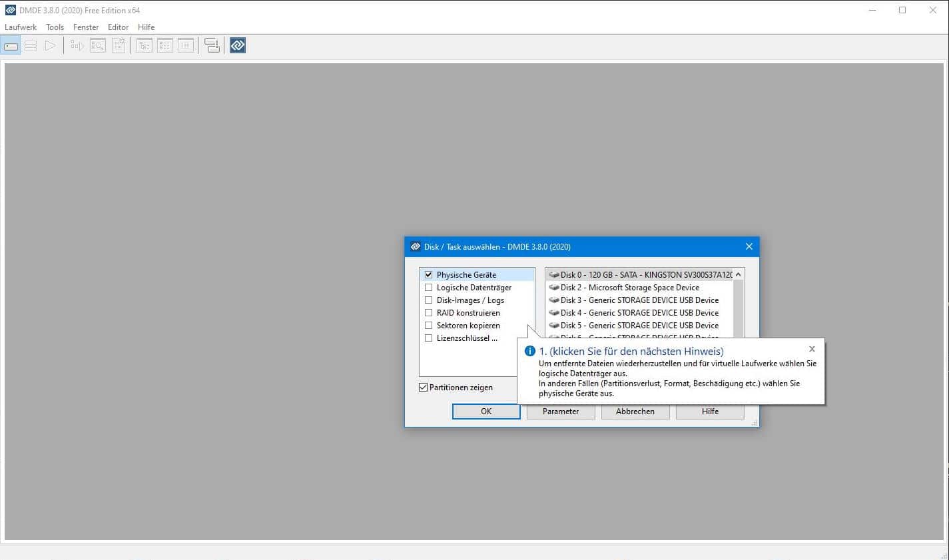The image size is (949, 560).
Task: Click the Partitions toolbar icon with stacked bars
Action: [x=31, y=46]
